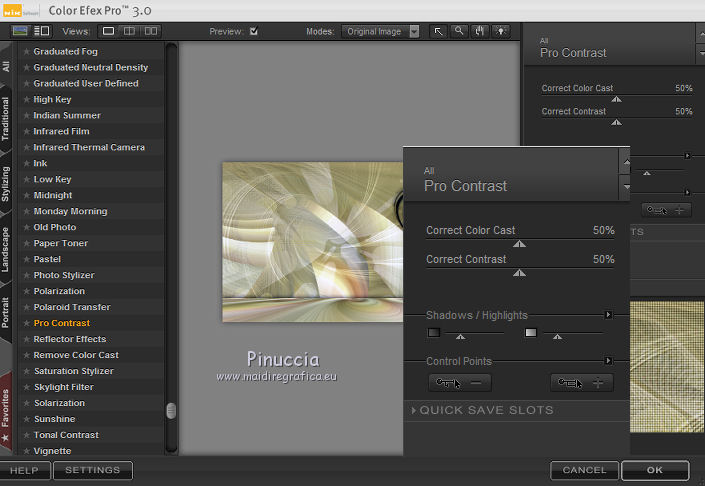The height and width of the screenshot is (486, 705).
Task: Star the High Key filter as favorite
Action: coord(27,99)
